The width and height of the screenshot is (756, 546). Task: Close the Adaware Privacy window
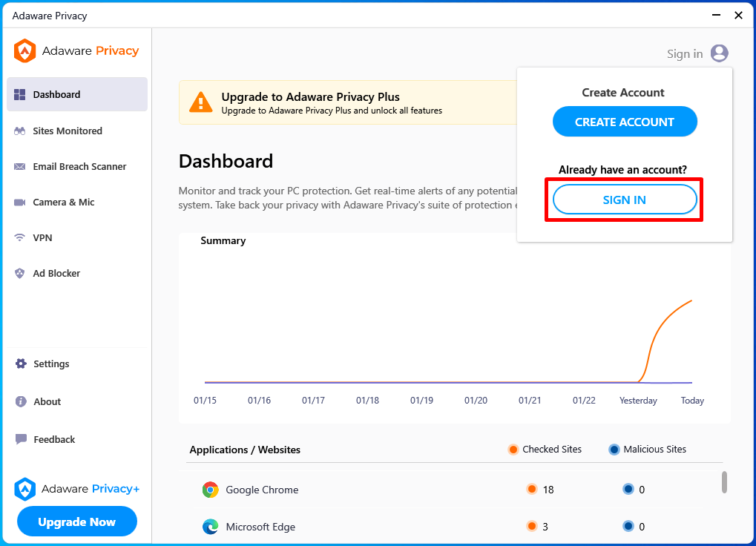click(x=738, y=16)
